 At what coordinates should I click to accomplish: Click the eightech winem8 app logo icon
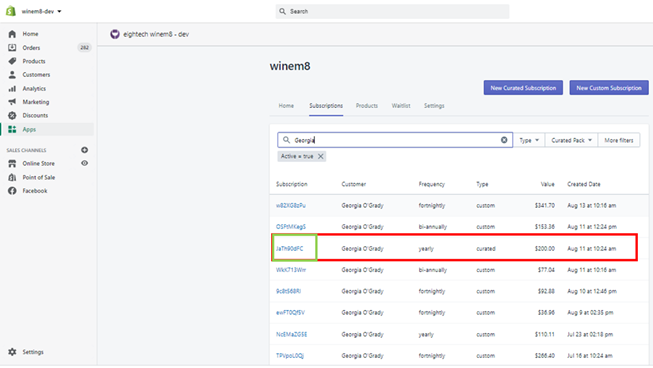point(115,34)
